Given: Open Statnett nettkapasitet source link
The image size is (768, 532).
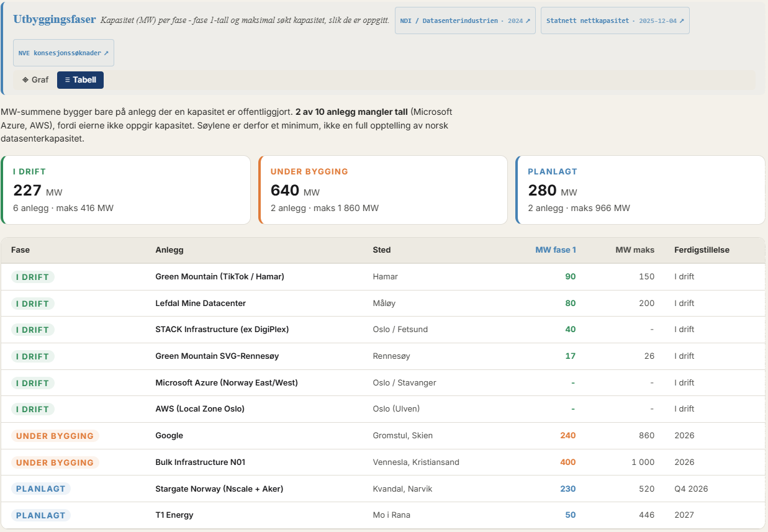Looking at the screenshot, I should coord(615,20).
